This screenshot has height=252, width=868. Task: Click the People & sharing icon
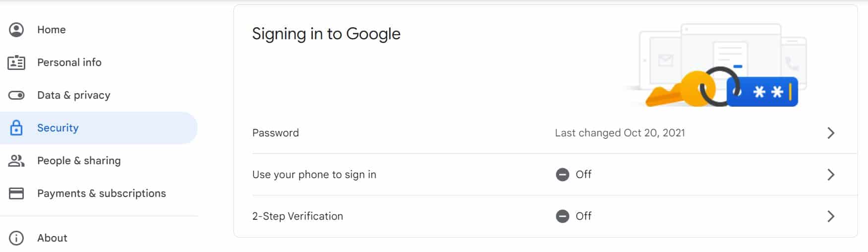[x=16, y=161]
